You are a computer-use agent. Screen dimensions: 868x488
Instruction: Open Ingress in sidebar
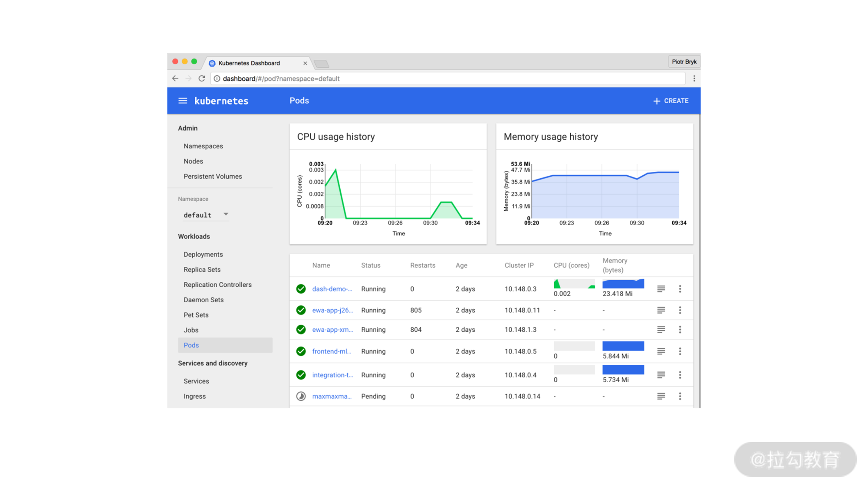click(194, 396)
